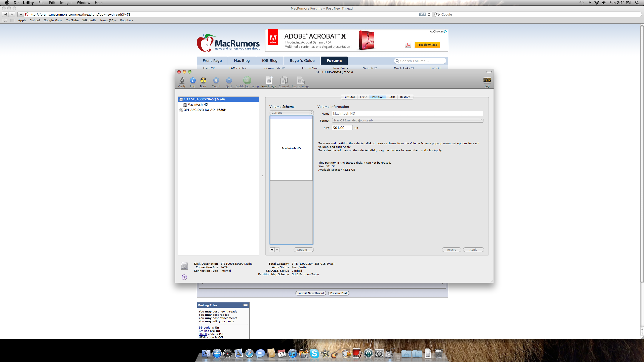The image size is (644, 362).
Task: Switch to the RAID tab
Action: [392, 97]
